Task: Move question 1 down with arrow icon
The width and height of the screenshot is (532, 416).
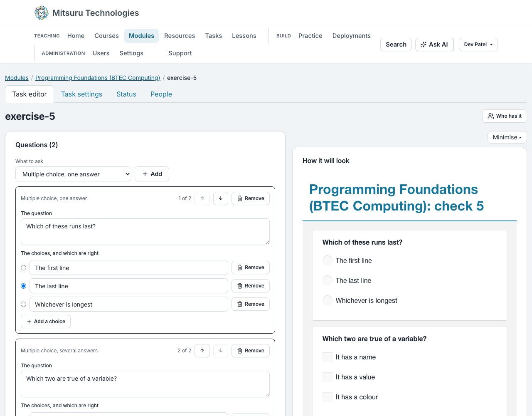Action: tap(221, 198)
